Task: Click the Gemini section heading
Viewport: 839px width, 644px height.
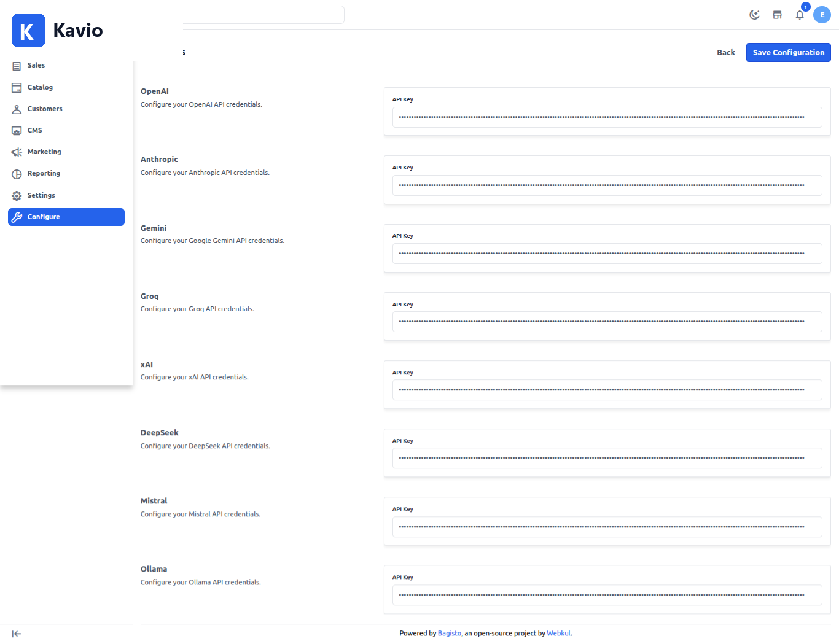Action: click(x=154, y=228)
